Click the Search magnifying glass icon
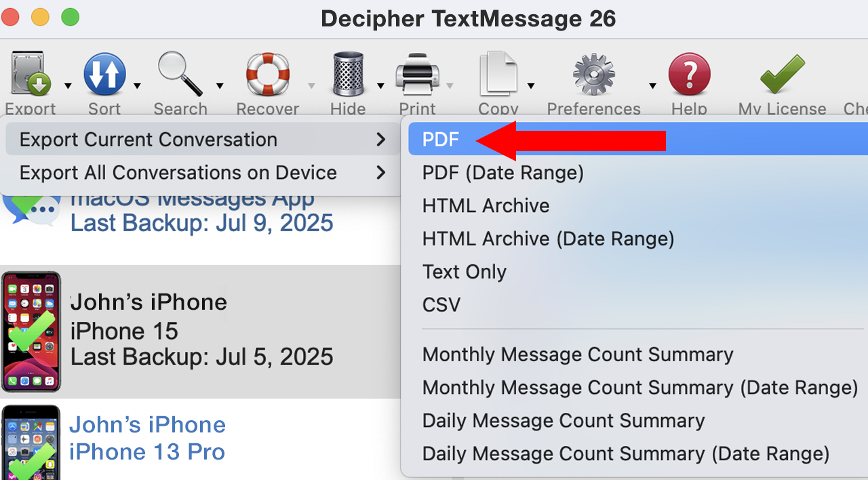 click(x=180, y=74)
